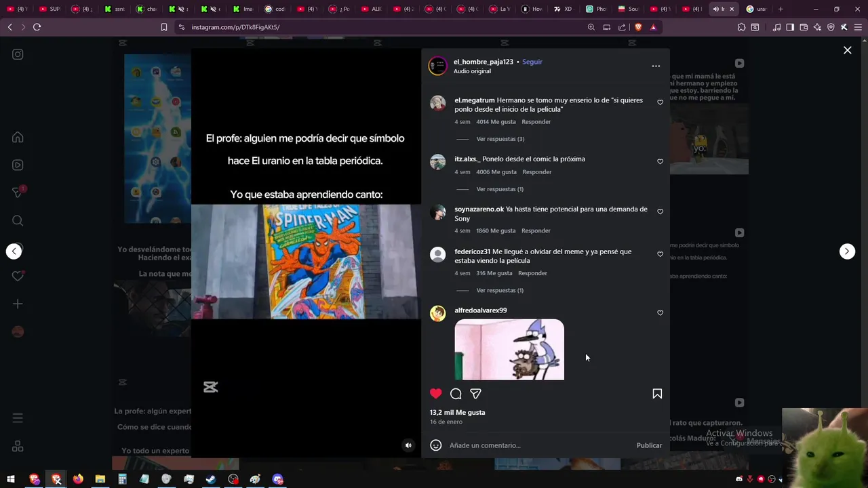Like federicoz31's comment
This screenshot has height=488, width=868.
[660, 254]
